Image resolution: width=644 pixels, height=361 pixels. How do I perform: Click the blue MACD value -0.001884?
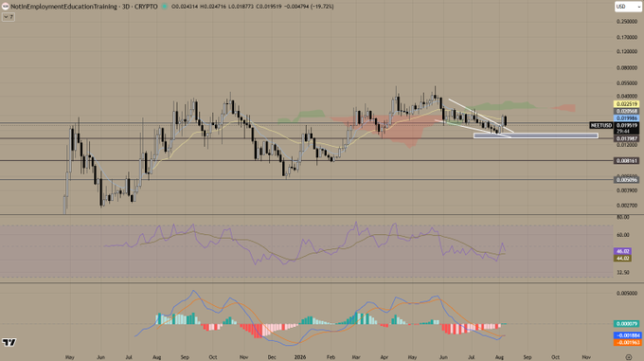click(x=627, y=335)
